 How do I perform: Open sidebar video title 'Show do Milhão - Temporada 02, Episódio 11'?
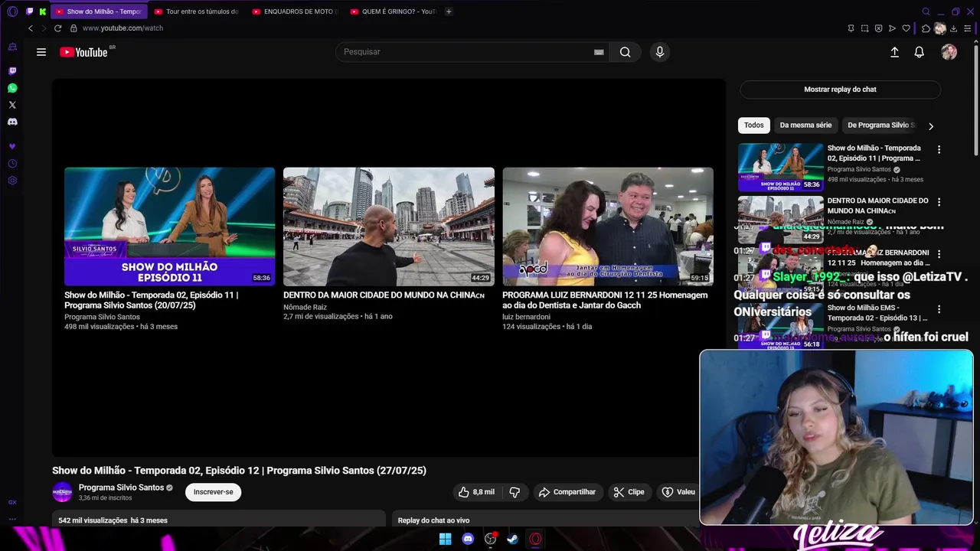pos(874,153)
